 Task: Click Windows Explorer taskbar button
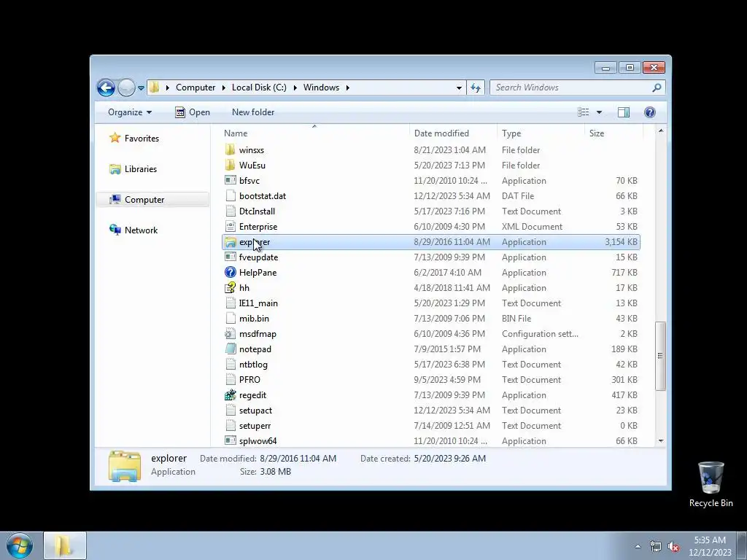(65, 545)
